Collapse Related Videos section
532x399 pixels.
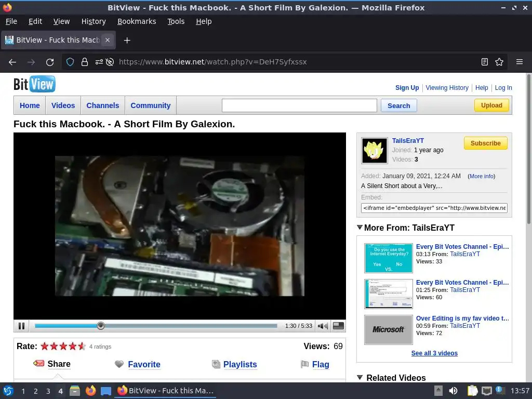coord(360,377)
